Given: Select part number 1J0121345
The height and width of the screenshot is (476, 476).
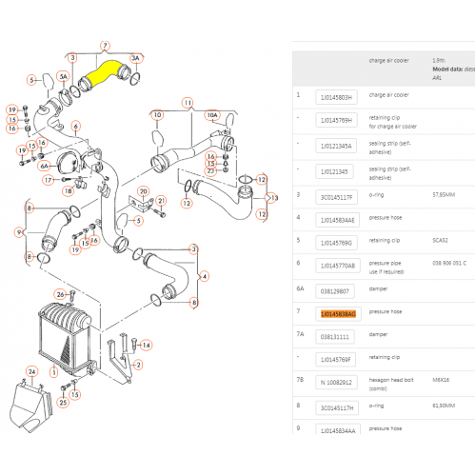Looking at the screenshot, I should 334,171.
